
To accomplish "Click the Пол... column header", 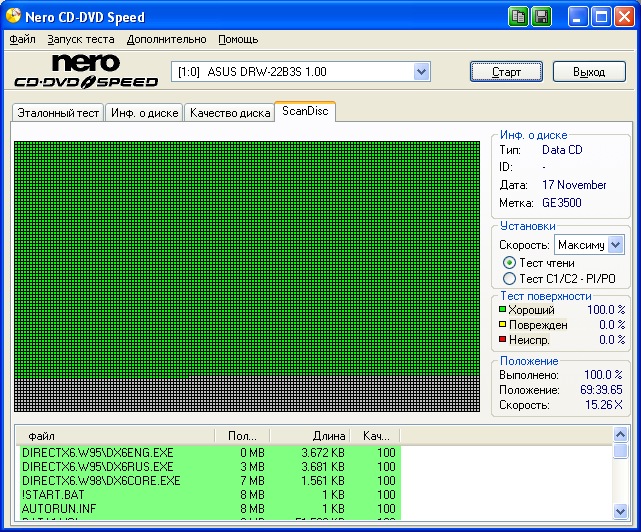I will coord(242,436).
